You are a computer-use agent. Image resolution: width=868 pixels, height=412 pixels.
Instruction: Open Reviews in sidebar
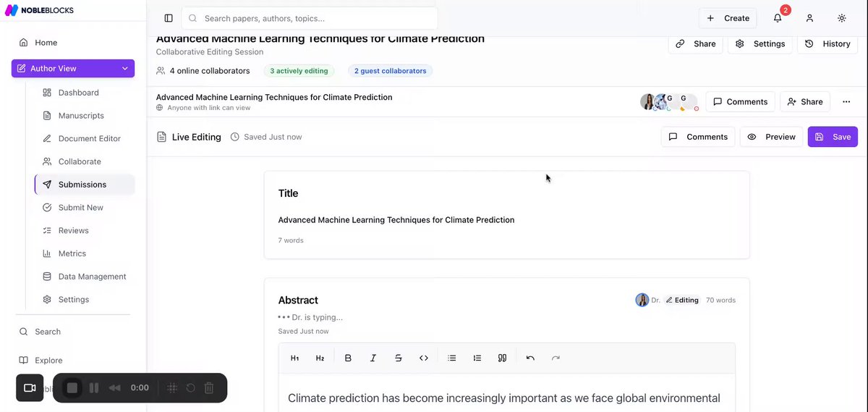[74, 230]
